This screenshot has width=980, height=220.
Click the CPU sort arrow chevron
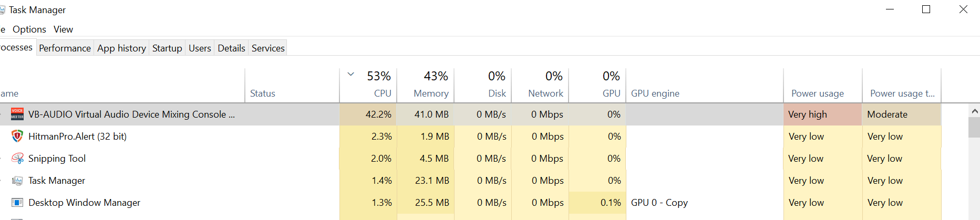351,75
